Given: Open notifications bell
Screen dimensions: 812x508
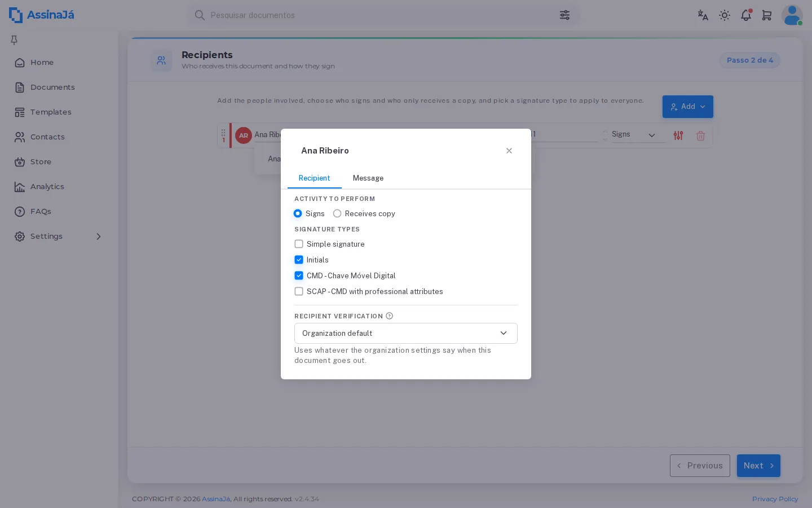Looking at the screenshot, I should point(746,15).
